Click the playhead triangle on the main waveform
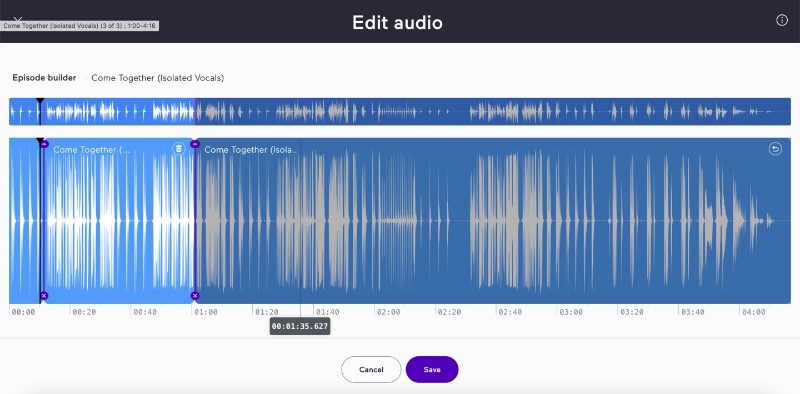 40,141
